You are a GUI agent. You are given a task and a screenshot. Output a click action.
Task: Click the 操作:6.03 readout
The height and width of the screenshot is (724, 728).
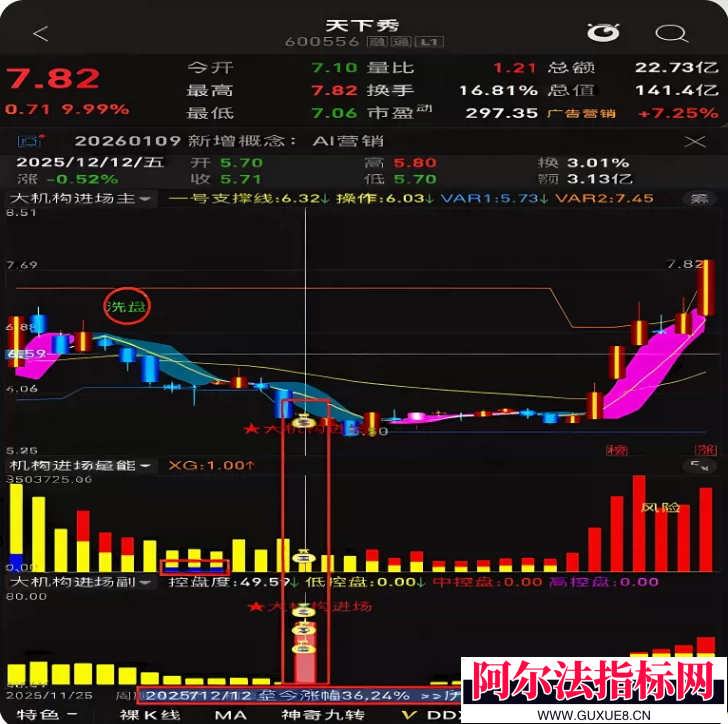click(385, 199)
